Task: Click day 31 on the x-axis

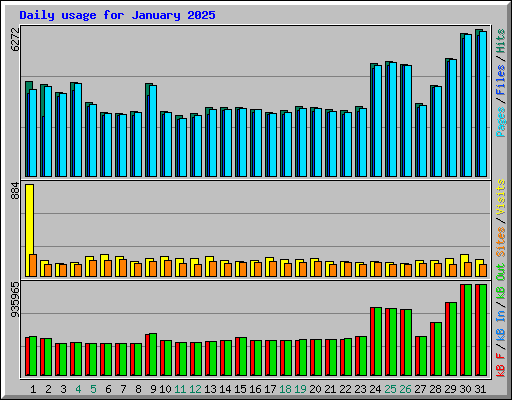Action: coord(480,389)
